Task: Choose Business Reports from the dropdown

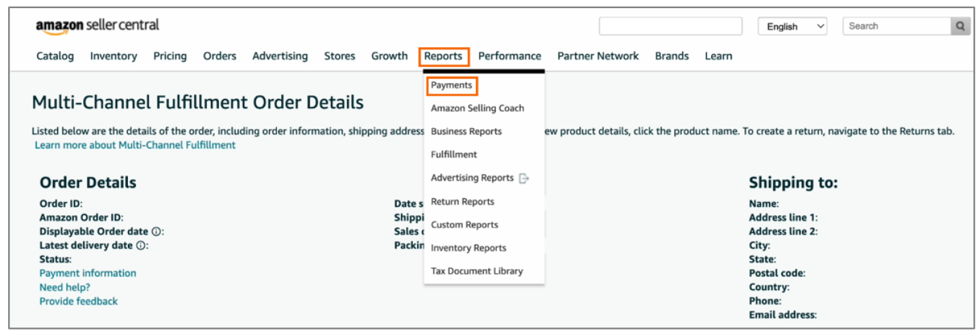Action: pyautogui.click(x=466, y=131)
